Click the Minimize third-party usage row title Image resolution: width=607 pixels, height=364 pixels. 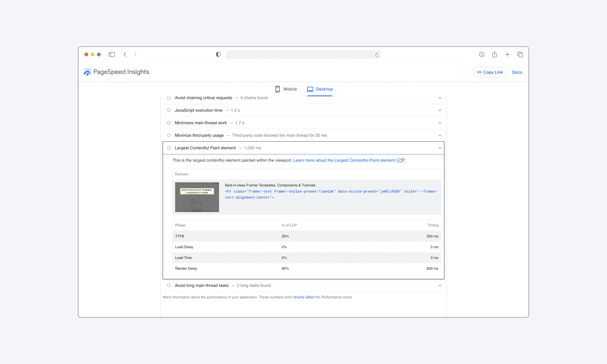199,135
